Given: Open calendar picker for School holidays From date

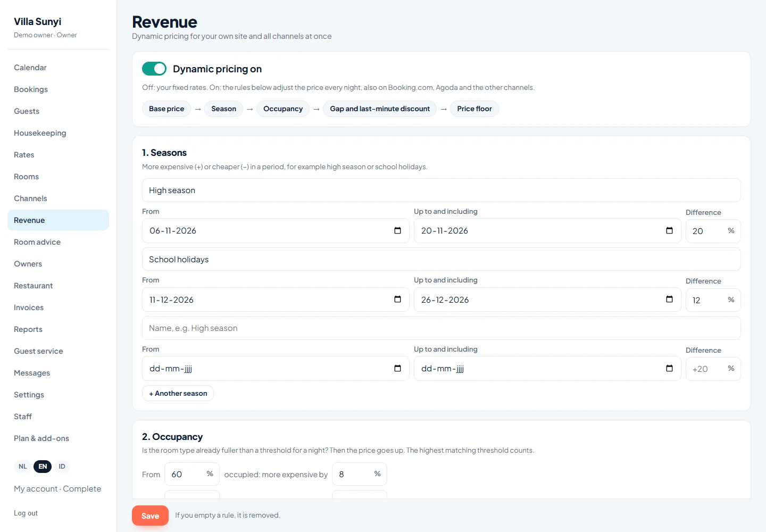Looking at the screenshot, I should pyautogui.click(x=397, y=300).
